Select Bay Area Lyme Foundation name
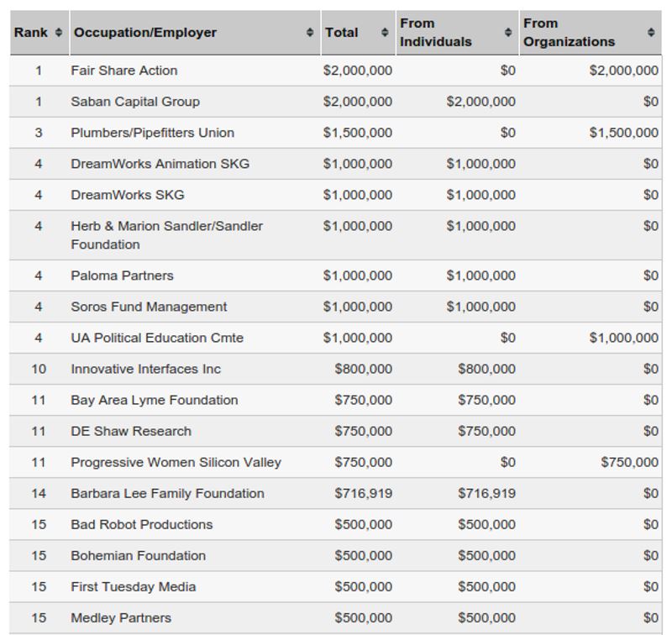Viewport: 672px width, 635px height. 155,400
